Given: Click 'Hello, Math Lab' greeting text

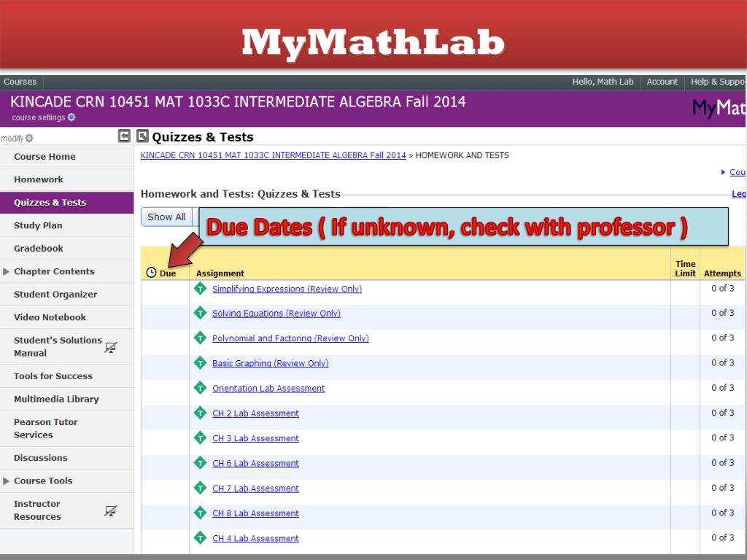Looking at the screenshot, I should click(x=603, y=82).
